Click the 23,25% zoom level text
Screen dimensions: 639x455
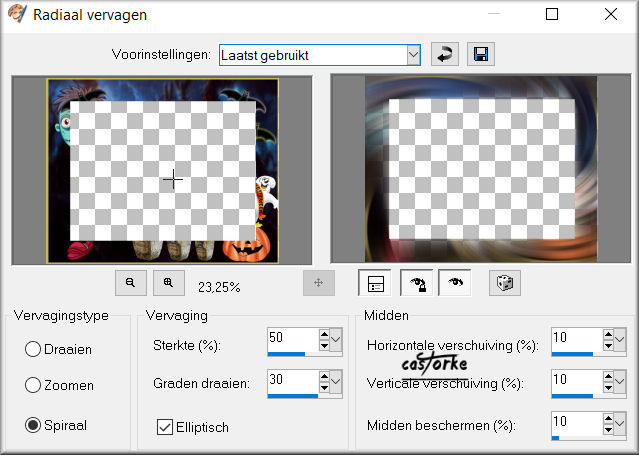click(x=219, y=287)
